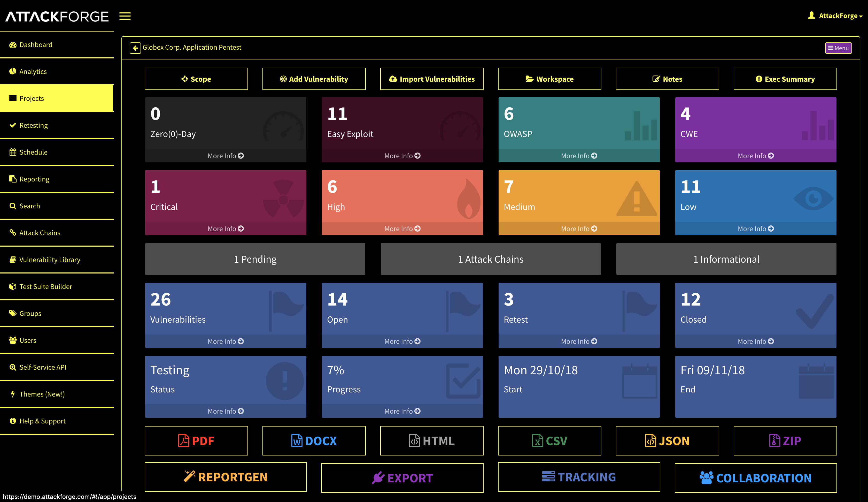Screen dimensions: 868x502
Task: Click the Fri 09/11/18 End date card
Action: (x=756, y=387)
